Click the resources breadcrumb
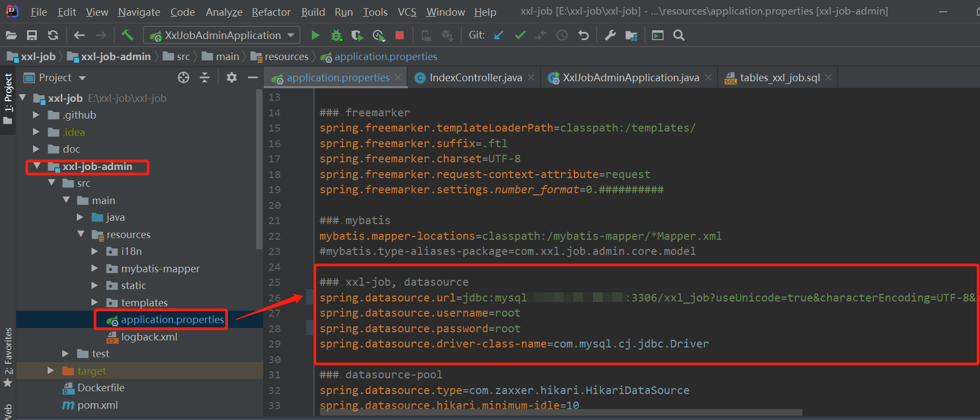The width and height of the screenshot is (980, 420). coord(280,56)
